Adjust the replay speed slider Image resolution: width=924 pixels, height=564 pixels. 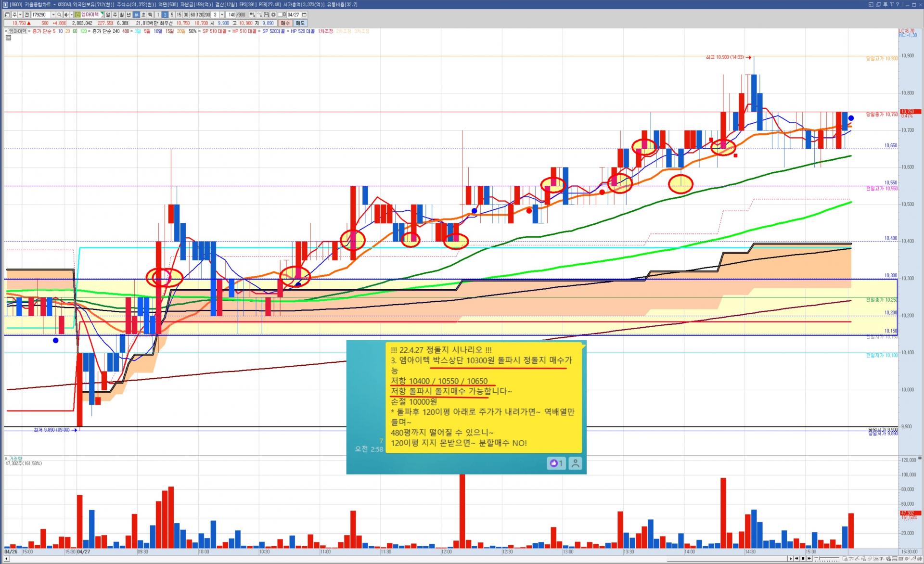tap(820, 559)
